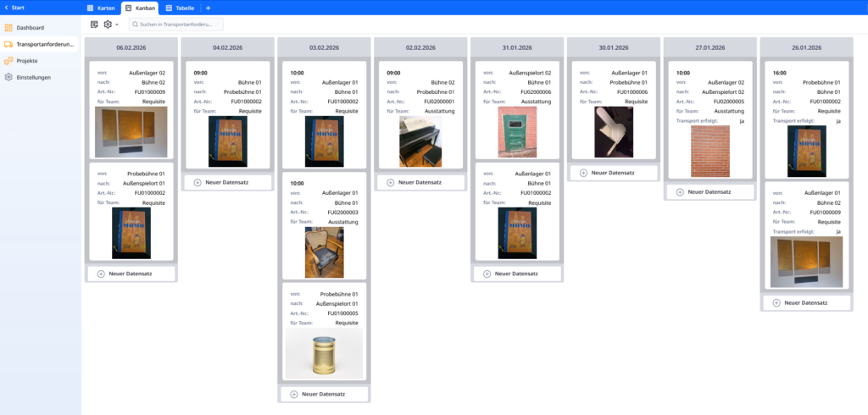Click FU02000001 article number
Screen dimensions: 868x415
coord(440,102)
